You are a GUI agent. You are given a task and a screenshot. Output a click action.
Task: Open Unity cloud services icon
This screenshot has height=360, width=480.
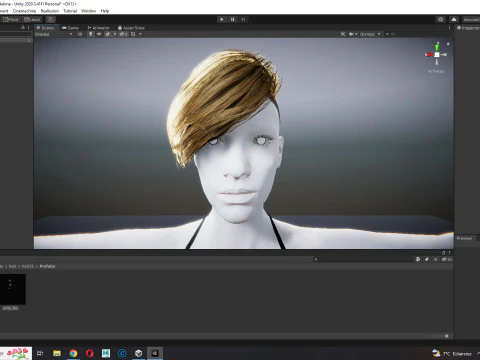pos(454,19)
